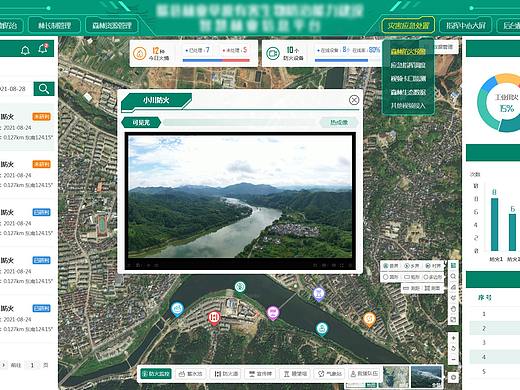Toggle the 蓄水池 reservoir layer filter
This screenshot has width=520, height=390.
coord(191,374)
